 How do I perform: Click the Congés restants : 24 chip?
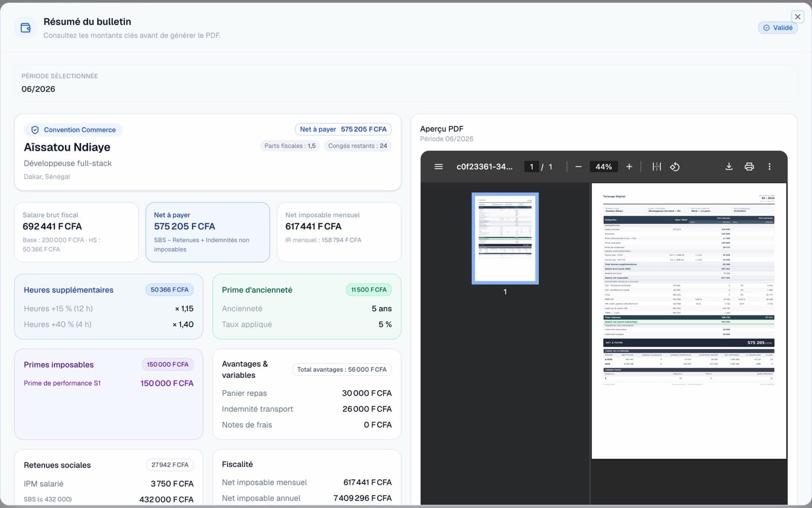point(357,146)
